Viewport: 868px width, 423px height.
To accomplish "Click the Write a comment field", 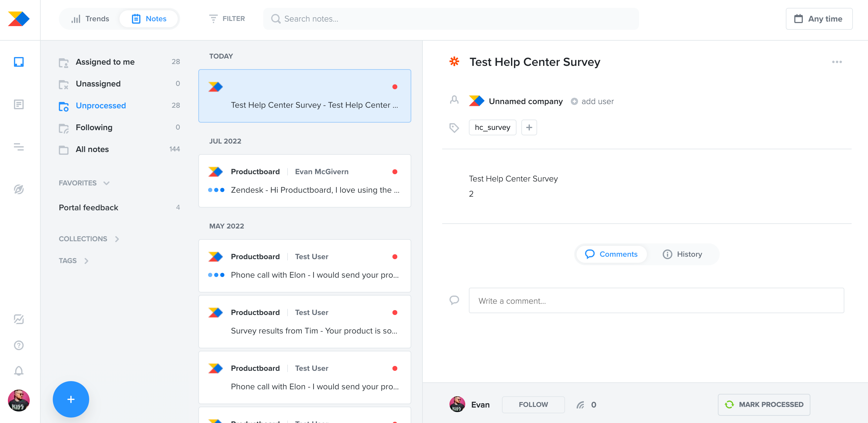I will 656,300.
